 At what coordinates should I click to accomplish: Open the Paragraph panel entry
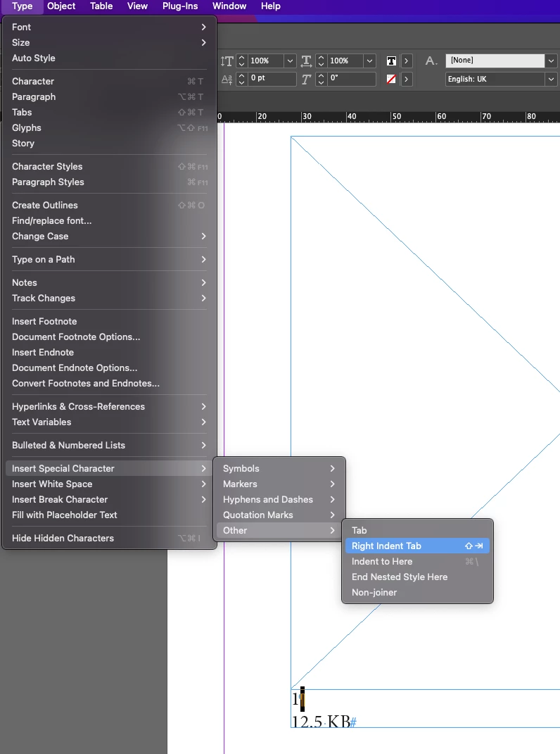point(109,96)
